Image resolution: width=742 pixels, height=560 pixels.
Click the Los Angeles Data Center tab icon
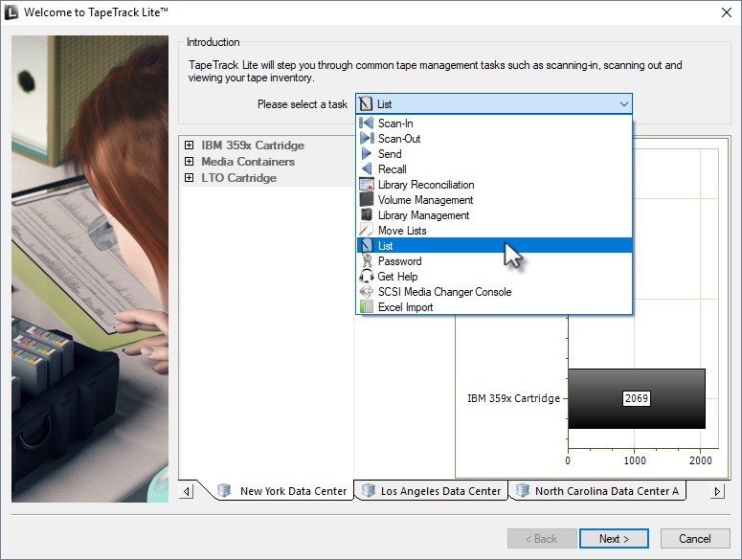pyautogui.click(x=369, y=490)
